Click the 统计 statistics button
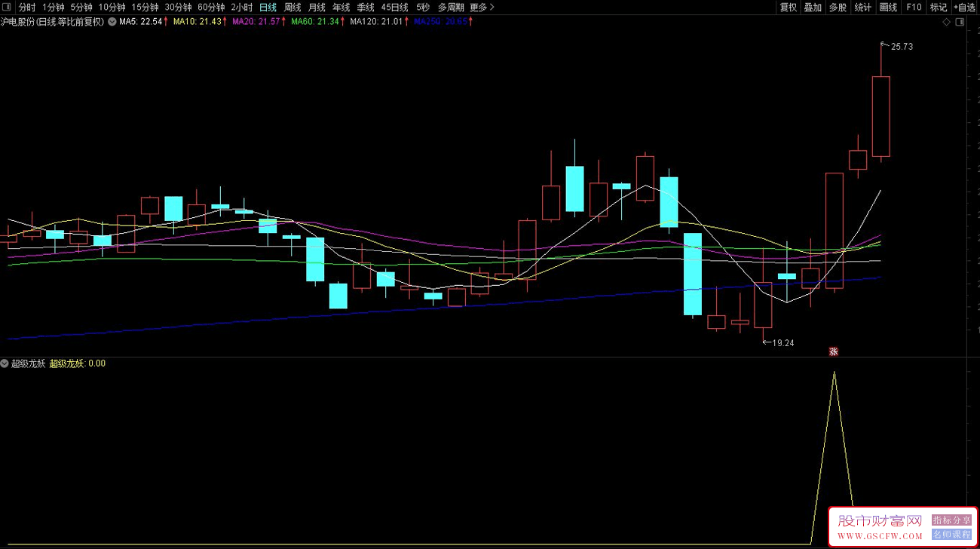This screenshot has height=549, width=980. pos(863,7)
